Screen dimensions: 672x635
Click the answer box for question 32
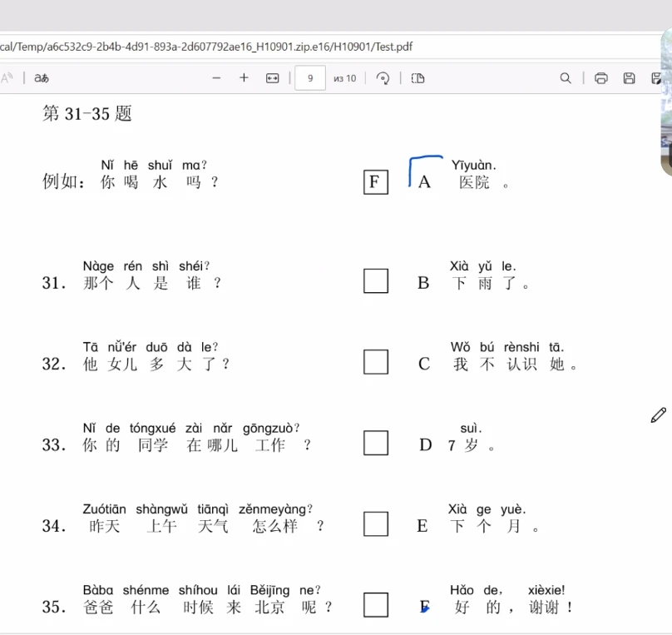click(376, 362)
